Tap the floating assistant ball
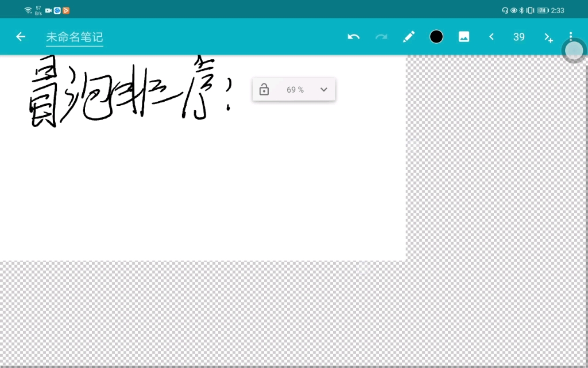Viewport: 588px width, 368px height. click(x=573, y=51)
